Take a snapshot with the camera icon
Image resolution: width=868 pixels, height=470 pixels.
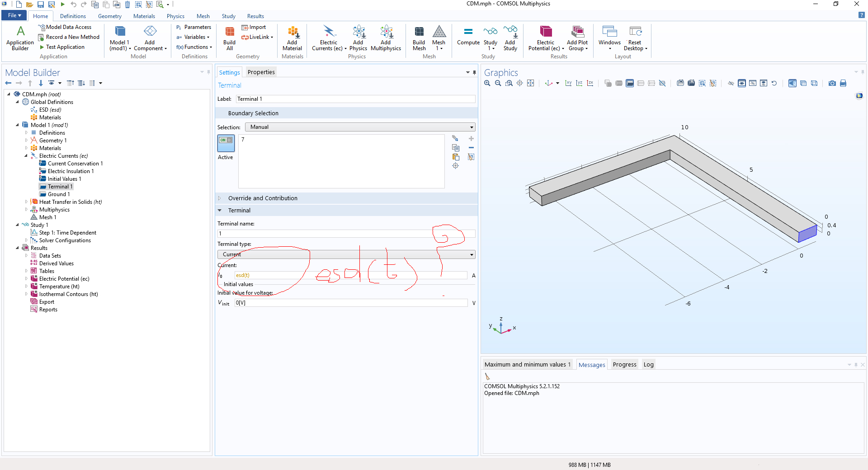click(832, 83)
